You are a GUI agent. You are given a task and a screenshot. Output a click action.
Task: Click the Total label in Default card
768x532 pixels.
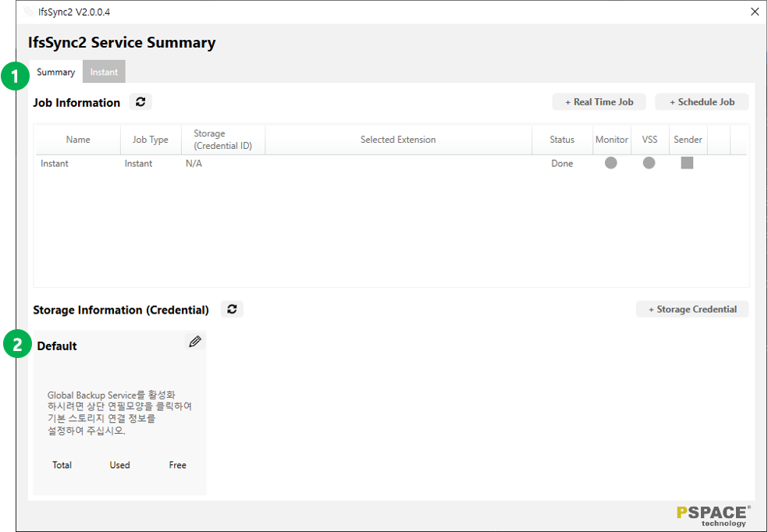tap(62, 465)
